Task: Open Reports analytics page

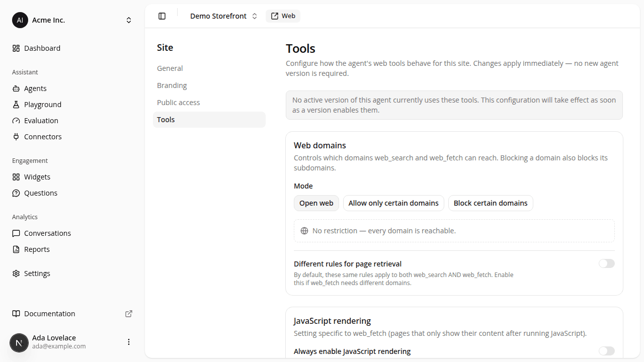Action: point(72,249)
